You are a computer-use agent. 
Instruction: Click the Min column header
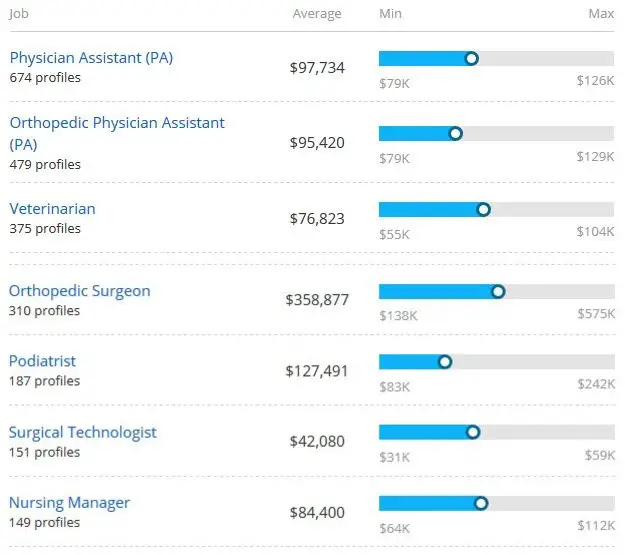tap(390, 14)
